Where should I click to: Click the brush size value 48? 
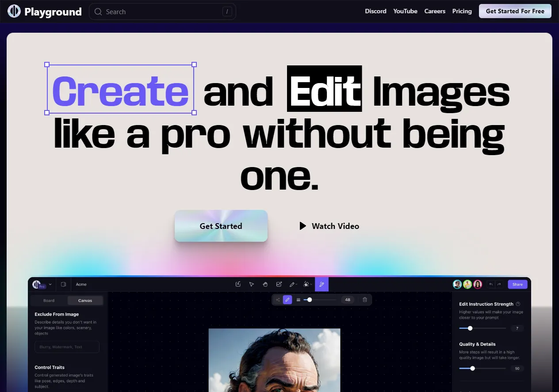point(348,300)
